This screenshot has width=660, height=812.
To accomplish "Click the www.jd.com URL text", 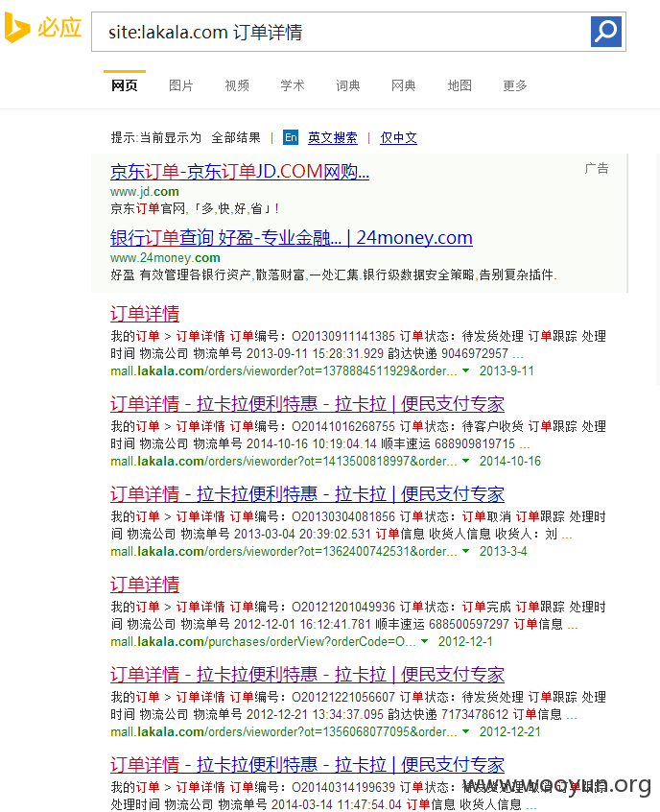I will tap(145, 192).
